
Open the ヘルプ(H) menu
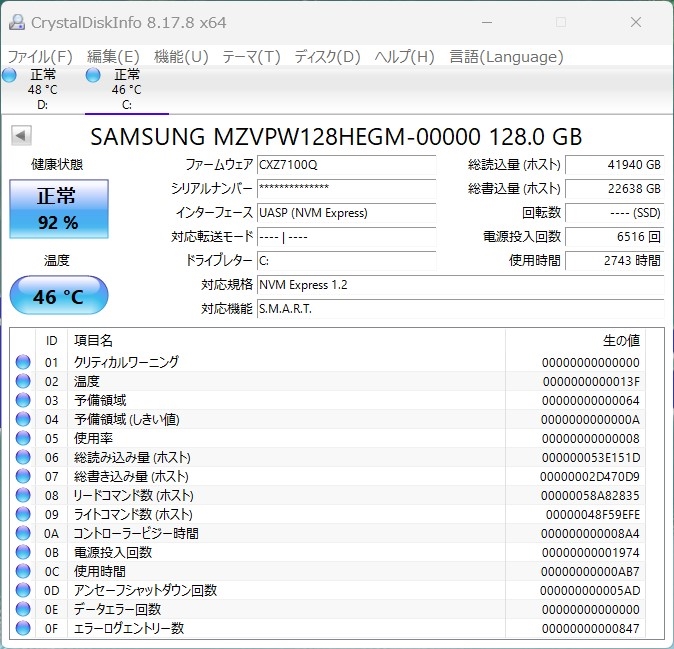pos(404,57)
